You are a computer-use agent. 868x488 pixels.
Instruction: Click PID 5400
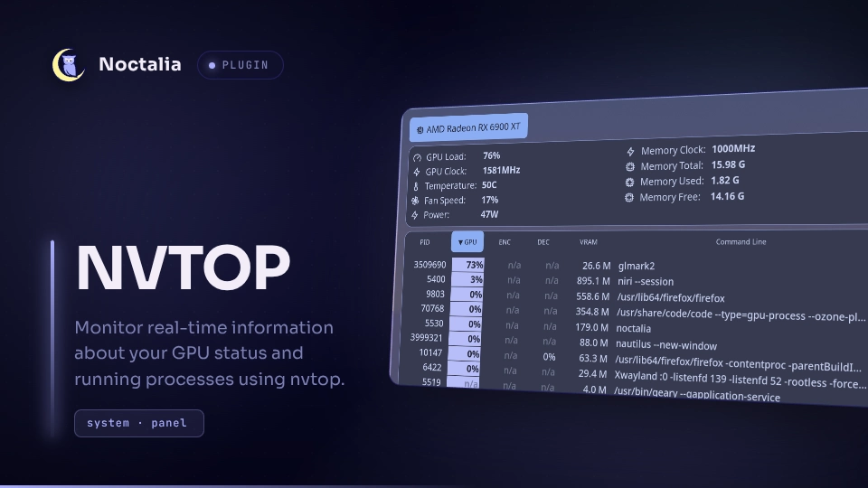pyautogui.click(x=436, y=279)
